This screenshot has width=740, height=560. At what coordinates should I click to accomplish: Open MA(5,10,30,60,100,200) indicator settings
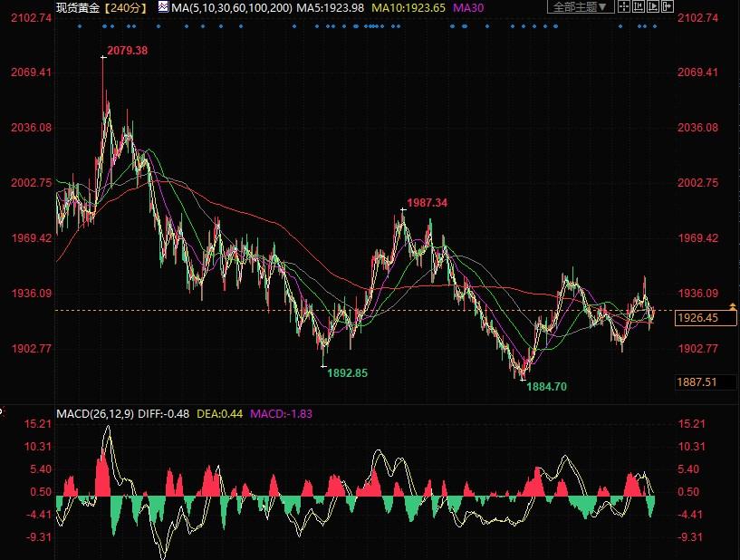(x=231, y=7)
